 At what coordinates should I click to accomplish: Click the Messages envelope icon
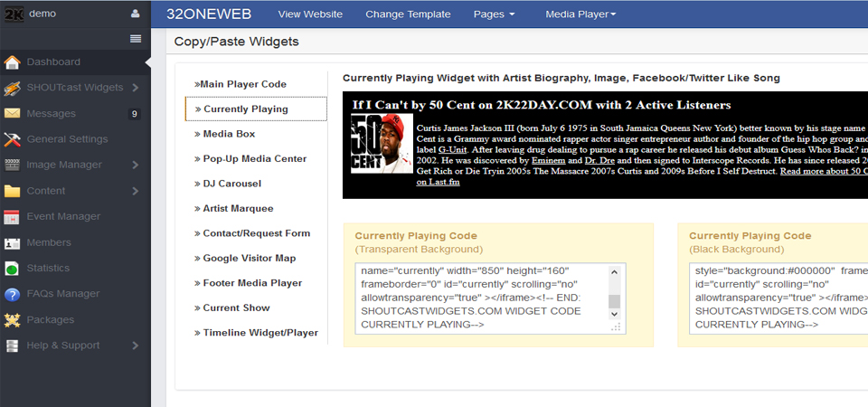12,114
